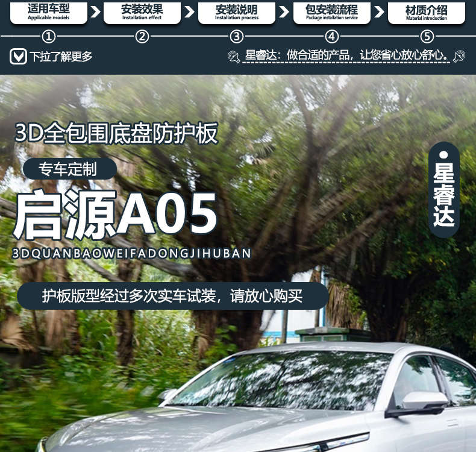Click the arrow between 安装效果 and 安装说明
Image resolution: width=476 pixels, height=452 pixels.
tap(189, 12)
